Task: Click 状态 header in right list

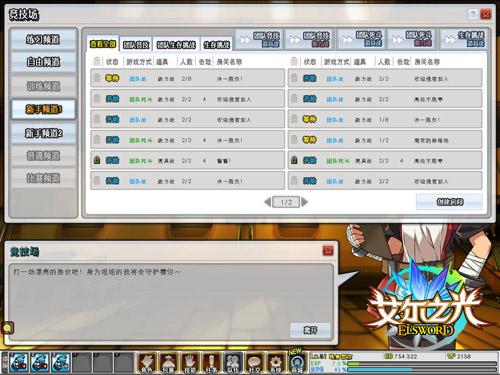Action: (310, 62)
